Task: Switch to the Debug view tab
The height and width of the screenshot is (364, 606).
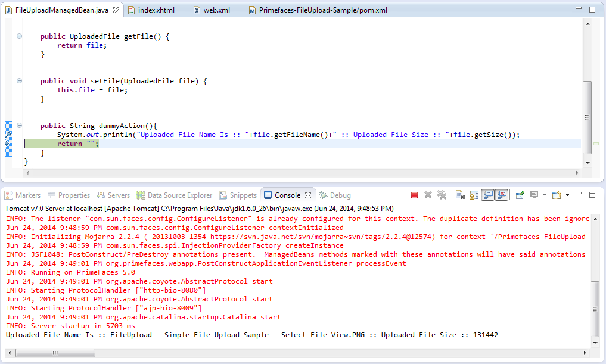Action: click(x=340, y=195)
